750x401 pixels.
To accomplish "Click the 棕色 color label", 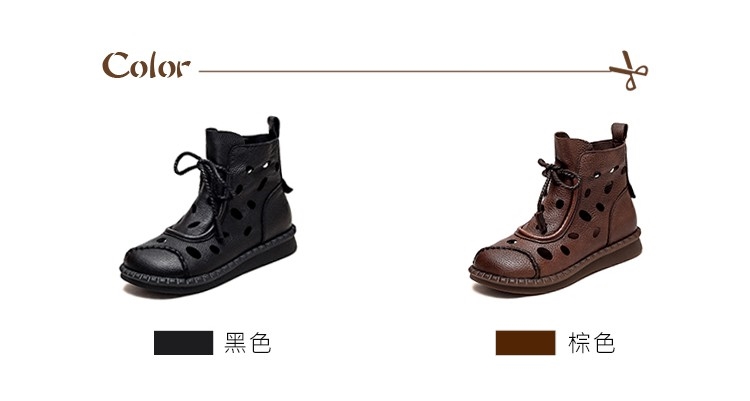I will [592, 343].
